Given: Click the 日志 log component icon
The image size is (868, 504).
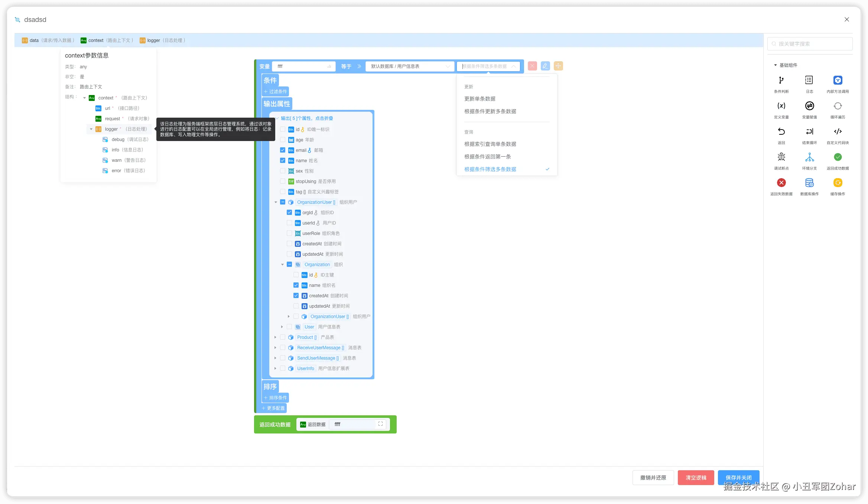Looking at the screenshot, I should pos(809,81).
